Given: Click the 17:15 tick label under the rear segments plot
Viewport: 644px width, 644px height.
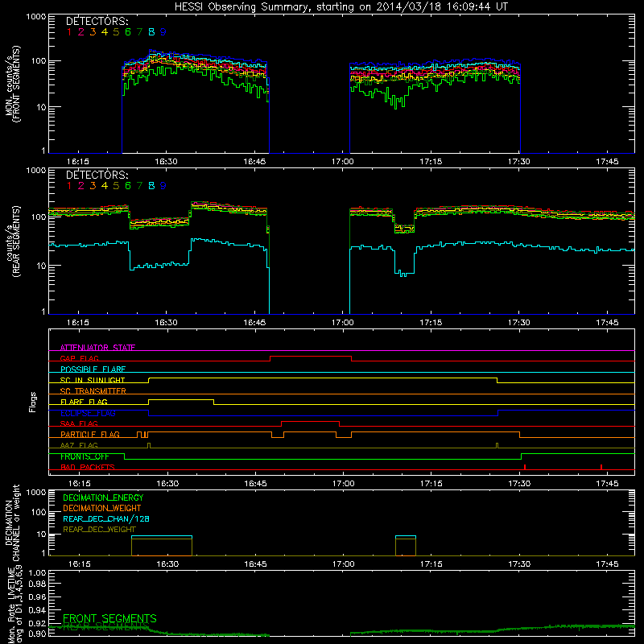Looking at the screenshot, I should click(x=431, y=323).
